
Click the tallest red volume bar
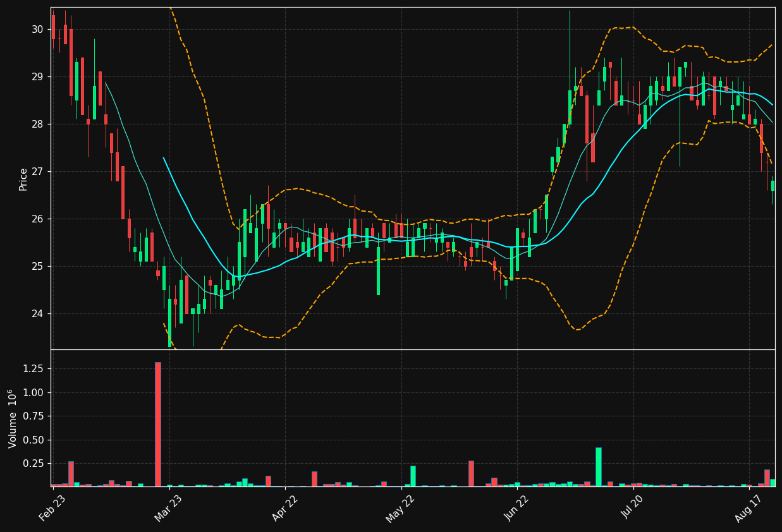tap(157, 425)
